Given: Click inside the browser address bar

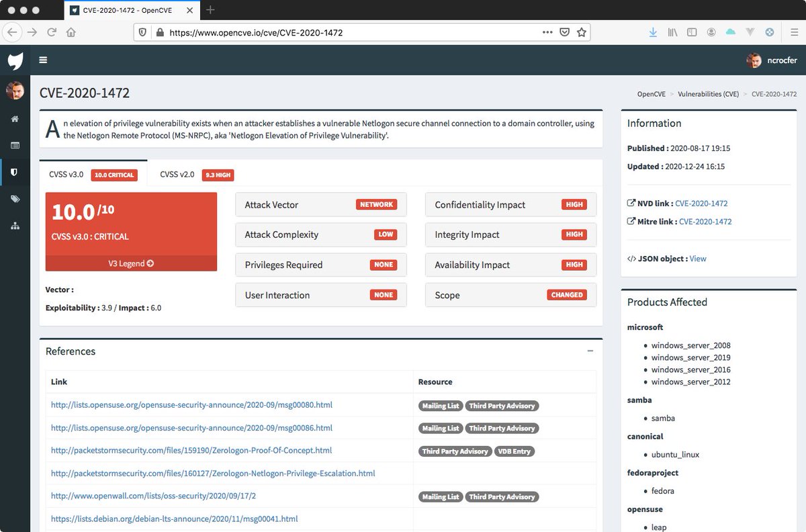Looking at the screenshot, I should pos(336,32).
